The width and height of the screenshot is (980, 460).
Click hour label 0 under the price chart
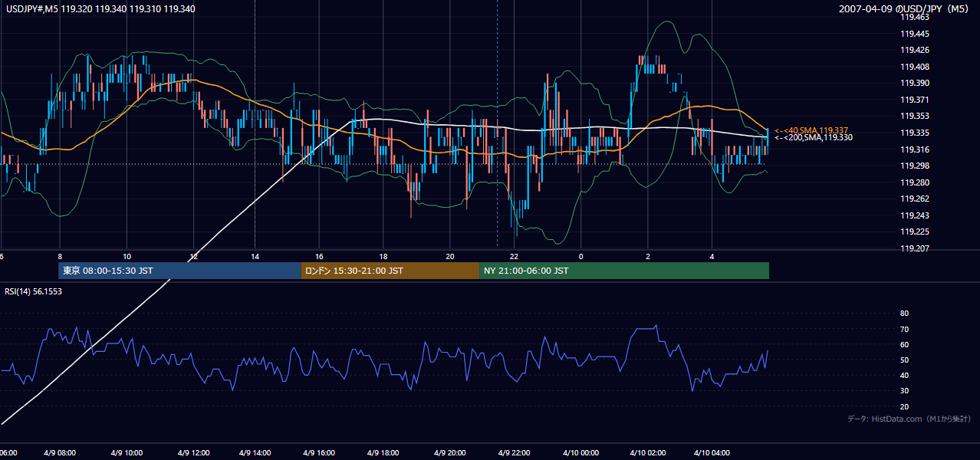click(x=581, y=257)
